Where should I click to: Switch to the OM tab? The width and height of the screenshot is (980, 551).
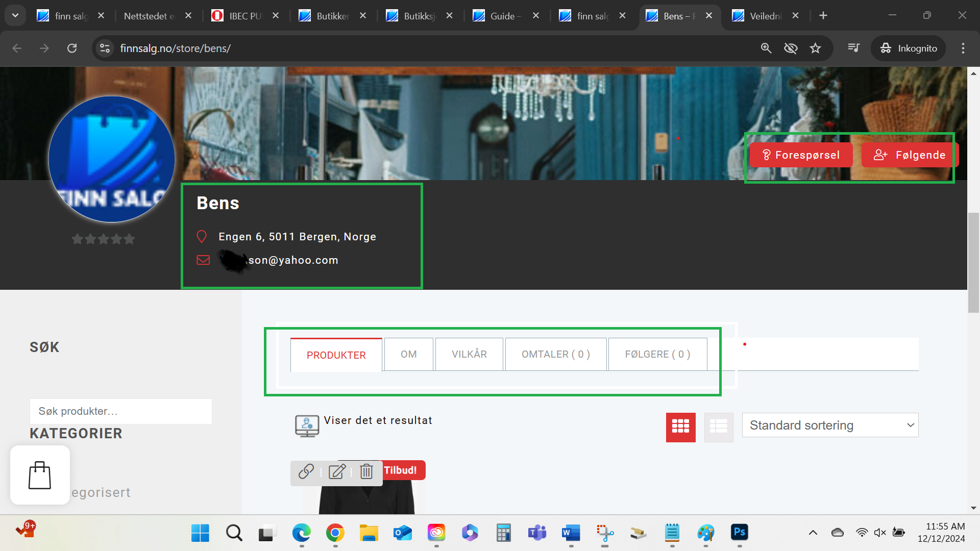[408, 354]
